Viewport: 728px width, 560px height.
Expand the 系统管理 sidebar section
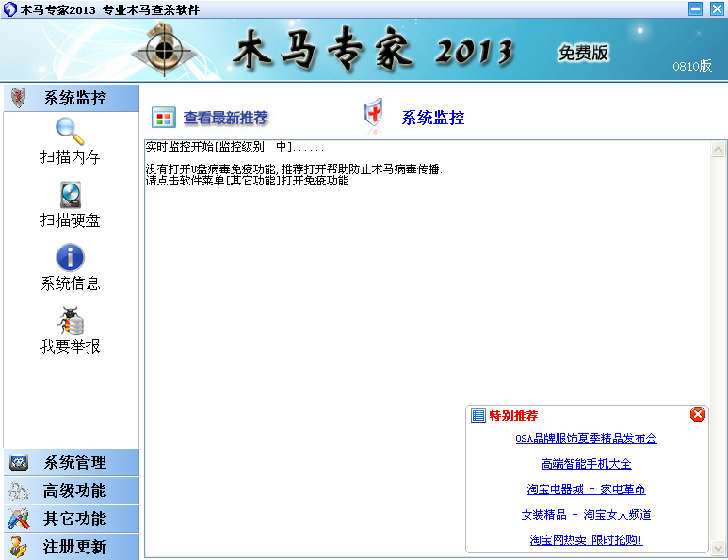point(72,462)
